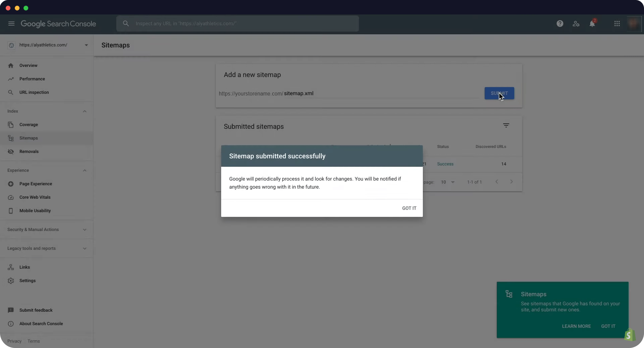644x348 pixels.
Task: Click the Overview home icon
Action: click(11, 66)
